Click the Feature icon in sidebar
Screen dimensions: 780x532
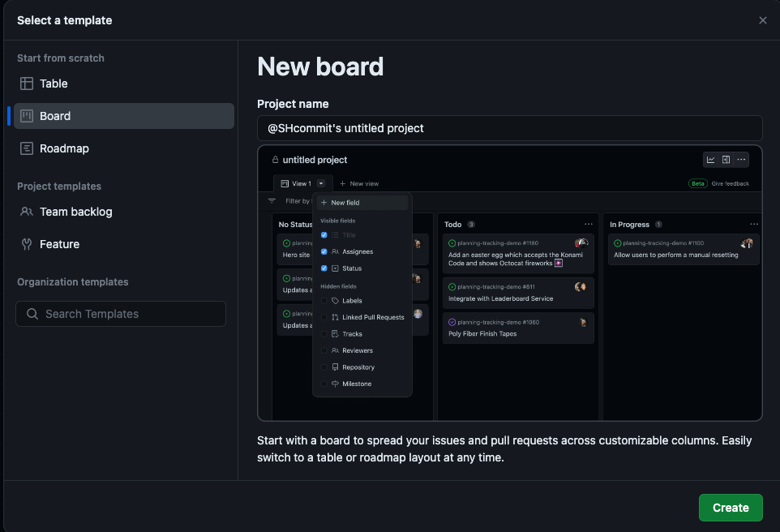click(27, 244)
